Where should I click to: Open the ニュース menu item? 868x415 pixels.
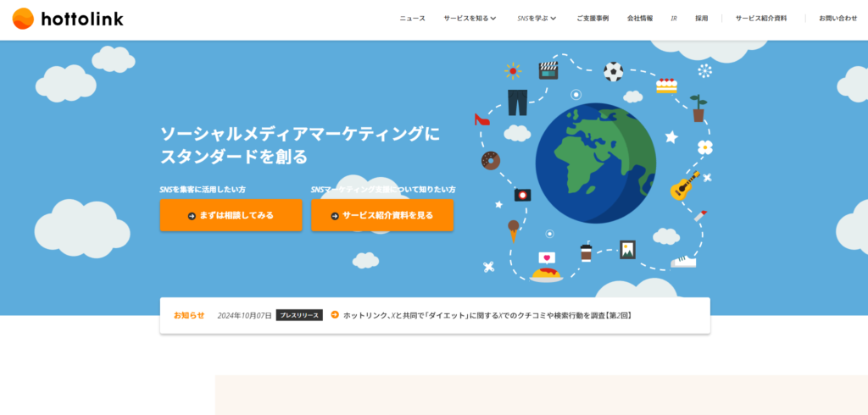413,19
